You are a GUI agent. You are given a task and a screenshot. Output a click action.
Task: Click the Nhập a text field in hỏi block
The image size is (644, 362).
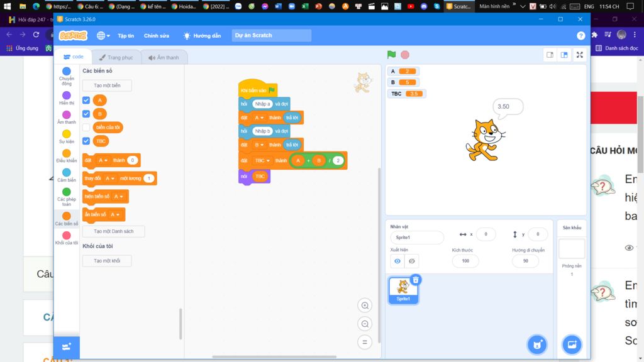(x=262, y=104)
